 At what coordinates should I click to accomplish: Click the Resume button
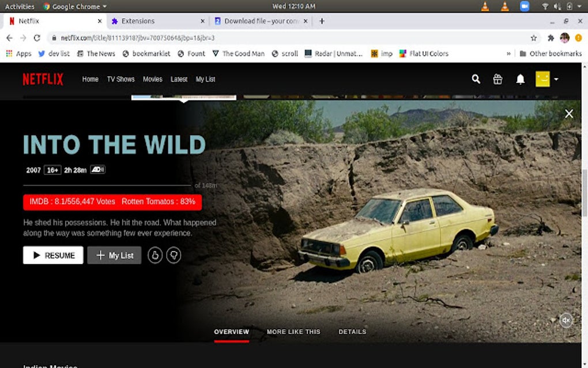click(52, 255)
